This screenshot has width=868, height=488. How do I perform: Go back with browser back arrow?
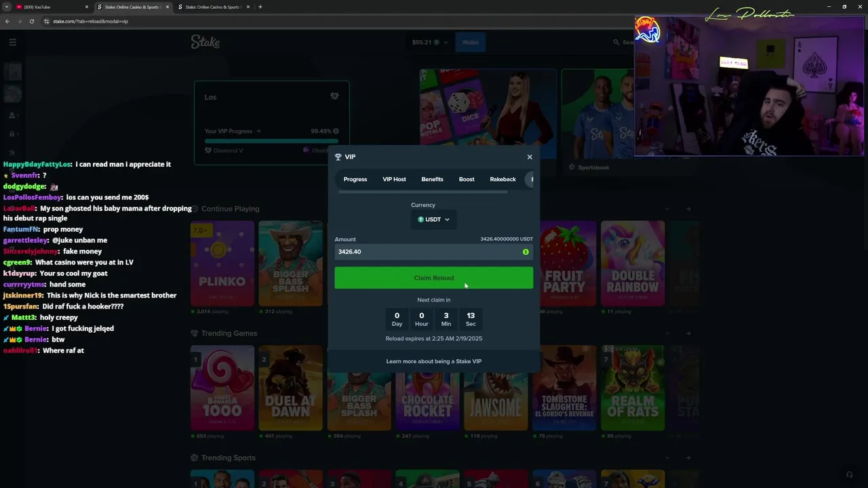point(7,21)
